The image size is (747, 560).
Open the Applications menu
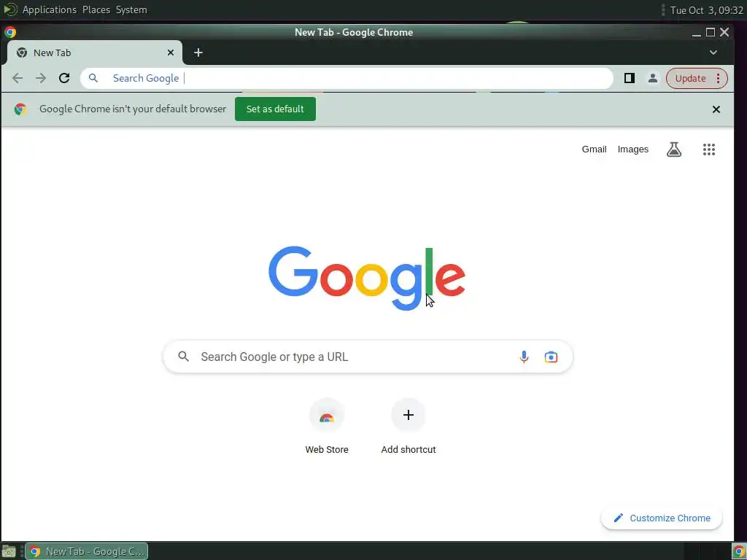tap(50, 9)
